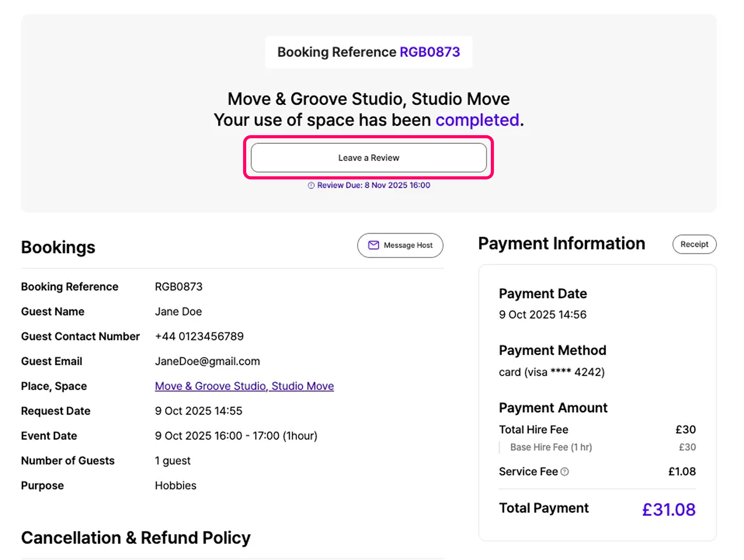The image size is (744, 560).
Task: Click the clock icon beside Review Due
Action: (311, 185)
